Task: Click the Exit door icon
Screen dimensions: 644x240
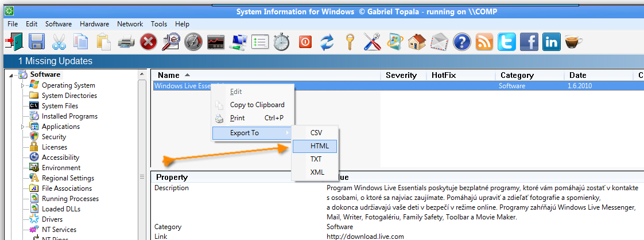Action: click(x=13, y=42)
